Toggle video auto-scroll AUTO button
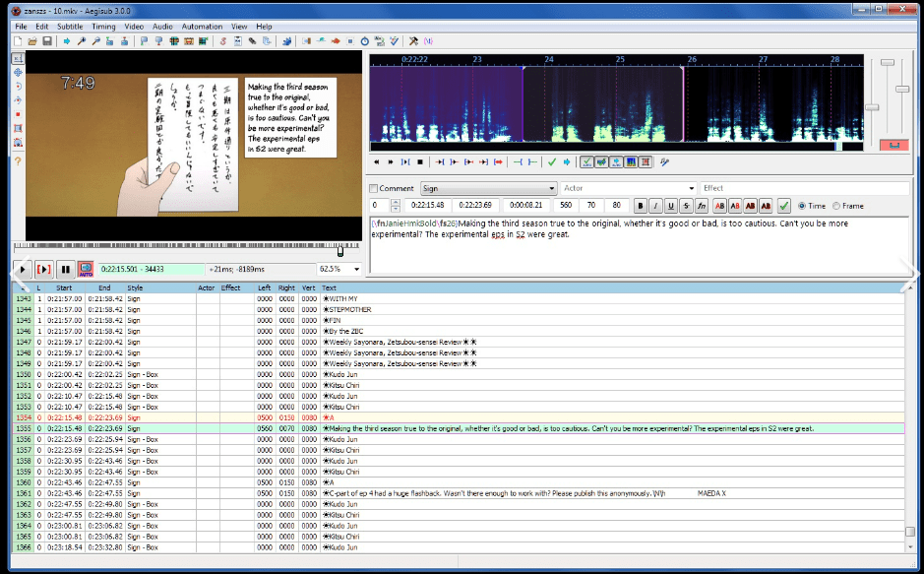Screen dimensions: 924x574 pos(86,269)
